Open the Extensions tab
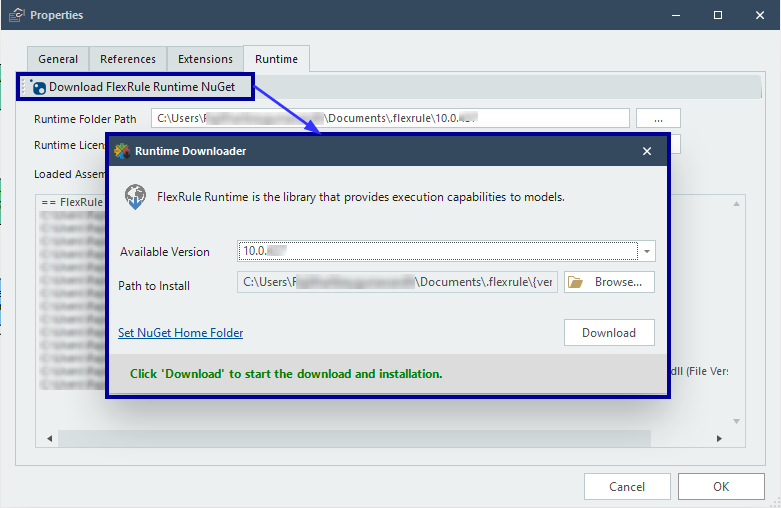 pyautogui.click(x=205, y=59)
